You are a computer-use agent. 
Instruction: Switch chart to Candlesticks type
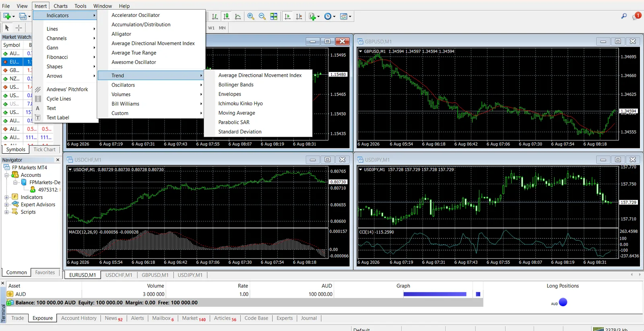point(227,16)
